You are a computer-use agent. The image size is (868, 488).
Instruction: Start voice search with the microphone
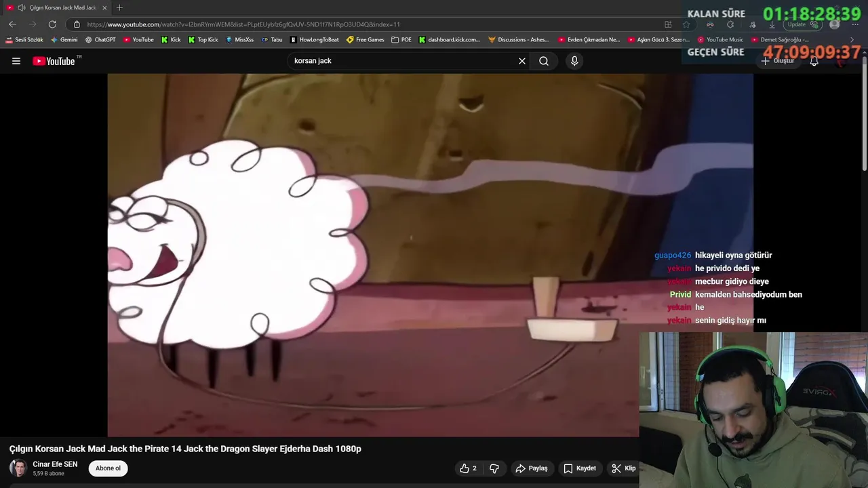574,61
